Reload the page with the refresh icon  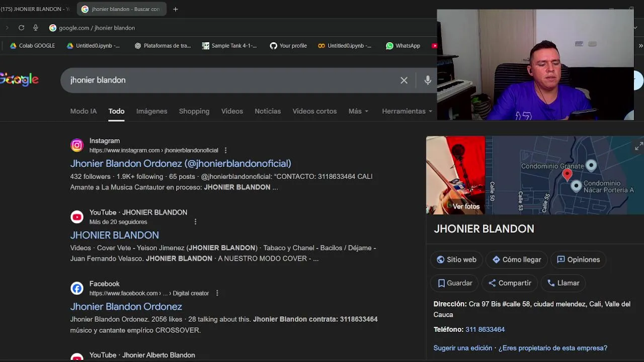(x=21, y=28)
